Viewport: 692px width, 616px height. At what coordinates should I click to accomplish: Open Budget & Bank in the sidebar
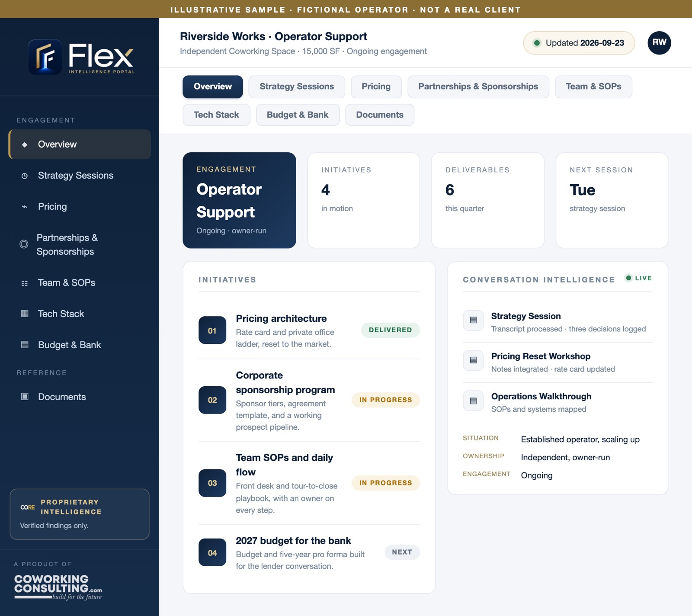(x=80, y=345)
